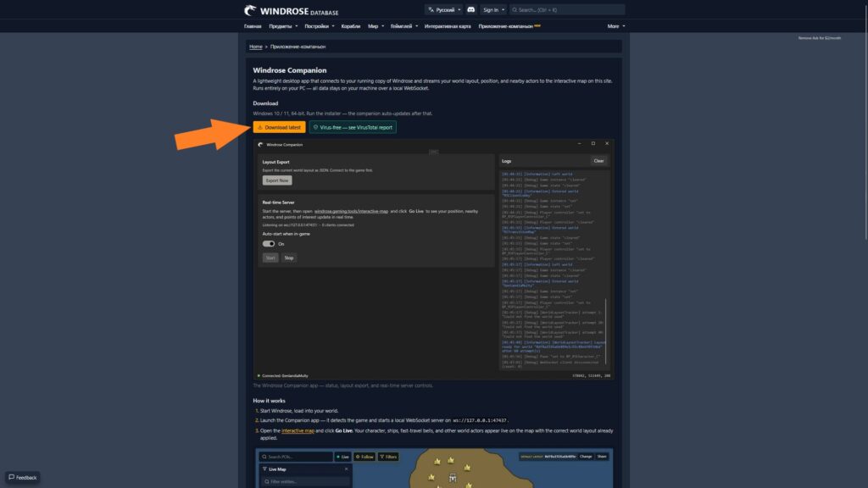
Task: Click the Feedback speech bubble icon
Action: [x=12, y=477]
